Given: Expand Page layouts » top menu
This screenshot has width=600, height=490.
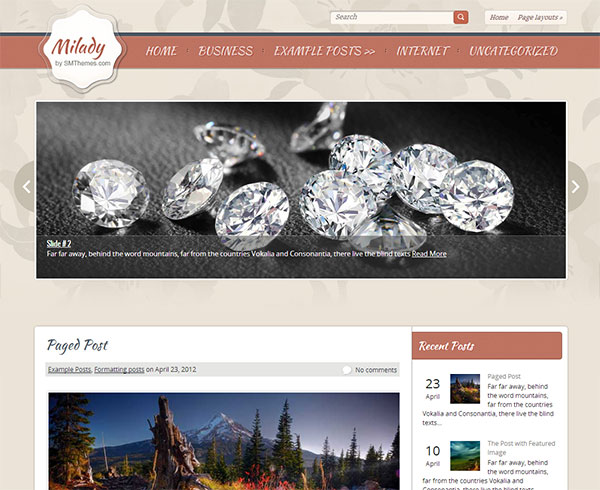Looking at the screenshot, I should (540, 18).
